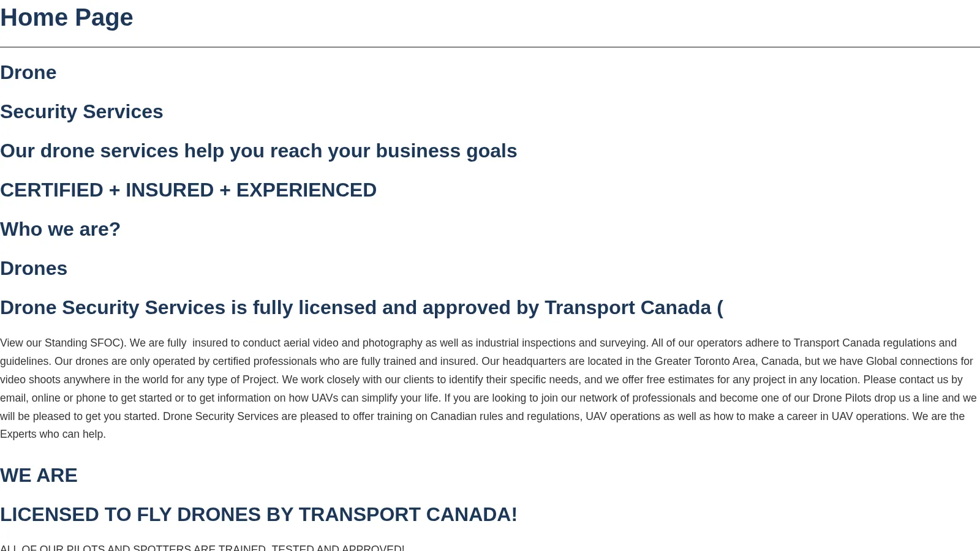The image size is (980, 551).
Task: Click the horizontal divider line under Home Page
Action: click(490, 47)
